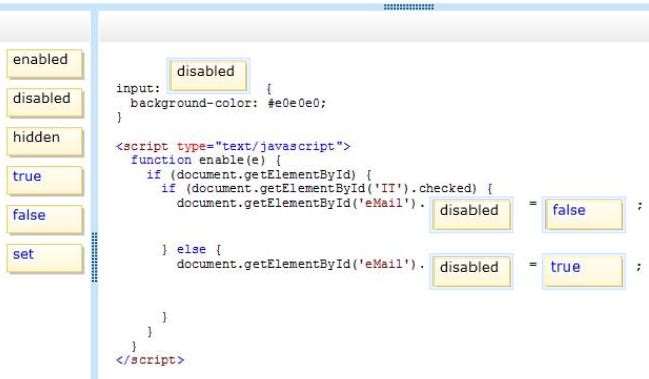Click the getElementById('IT').checked line

pyautogui.click(x=327, y=189)
